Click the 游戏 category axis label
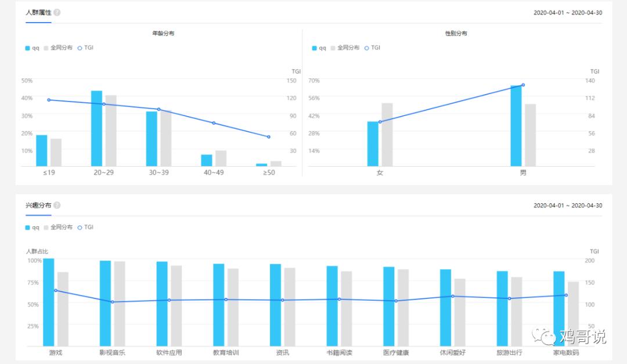This screenshot has width=627, height=364. tap(56, 352)
